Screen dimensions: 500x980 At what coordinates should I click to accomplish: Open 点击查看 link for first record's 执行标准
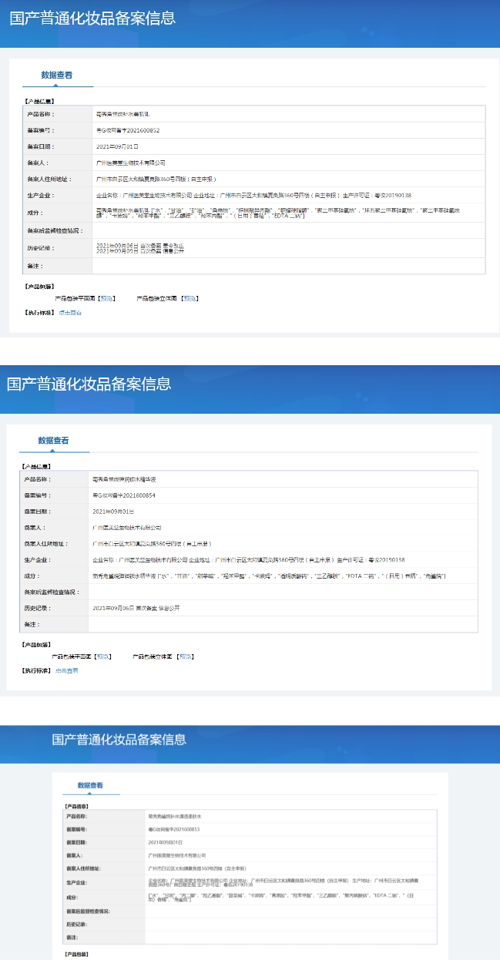[70, 313]
